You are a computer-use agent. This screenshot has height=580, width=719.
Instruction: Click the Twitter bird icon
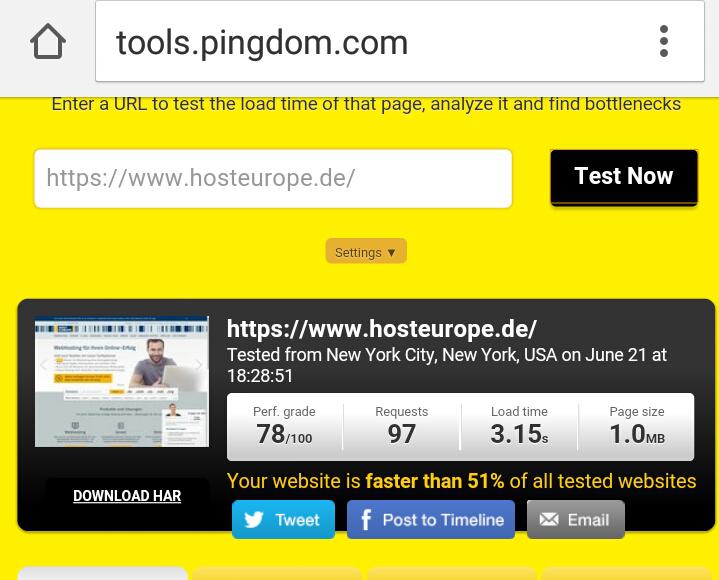(x=254, y=520)
